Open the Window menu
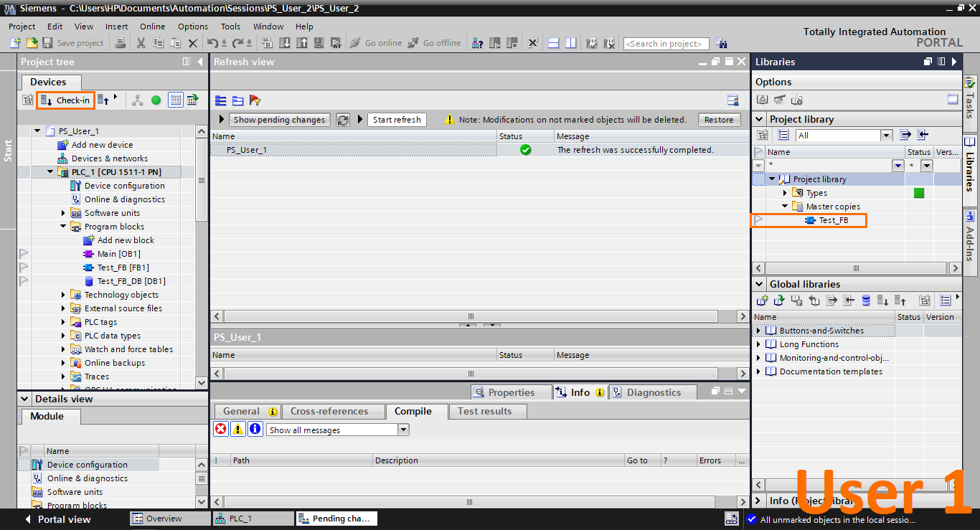 (268, 27)
